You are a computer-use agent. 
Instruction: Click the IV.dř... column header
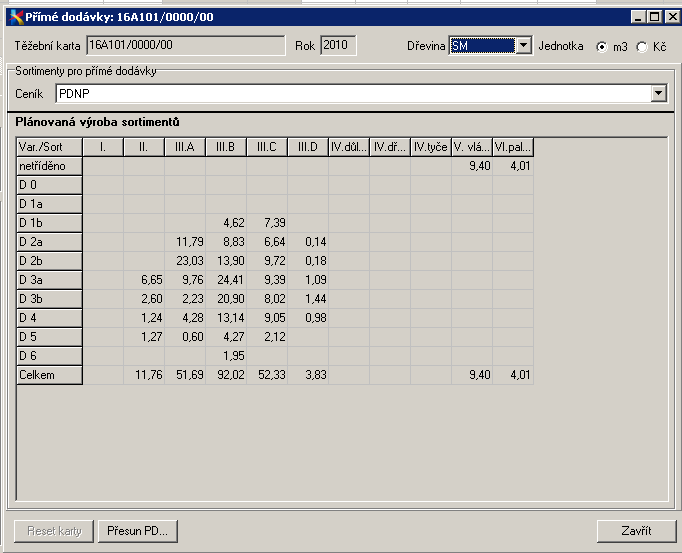tap(390, 147)
